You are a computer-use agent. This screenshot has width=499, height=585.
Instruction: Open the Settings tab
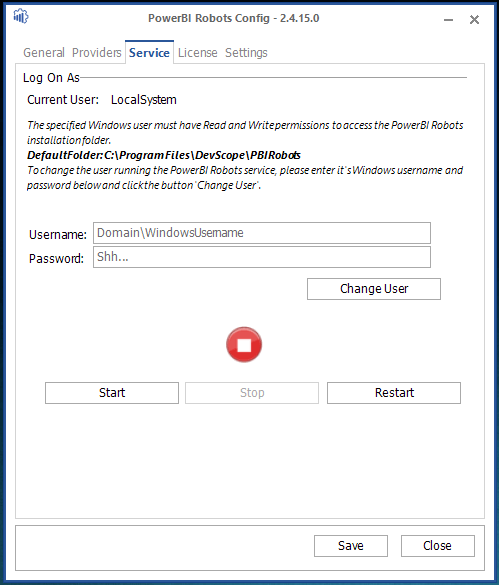[x=246, y=53]
